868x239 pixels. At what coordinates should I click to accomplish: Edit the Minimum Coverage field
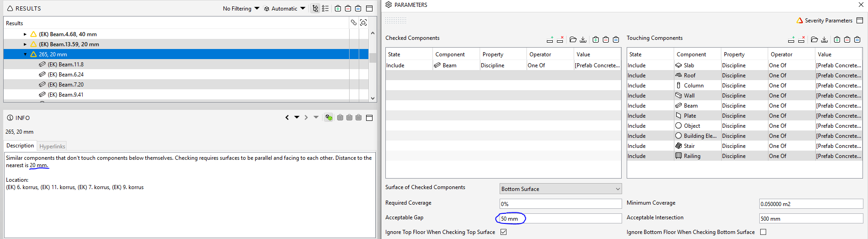pyautogui.click(x=811, y=204)
